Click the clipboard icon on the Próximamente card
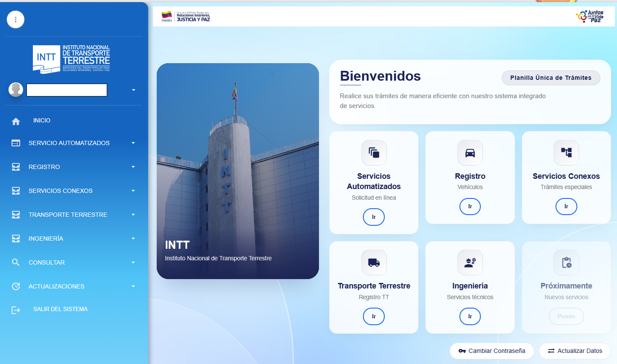Screen dimensions: 617x364 (x=566, y=262)
